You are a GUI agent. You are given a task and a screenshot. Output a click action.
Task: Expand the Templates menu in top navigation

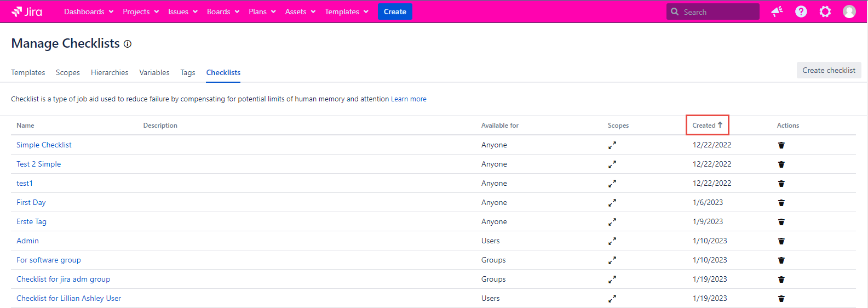[347, 12]
